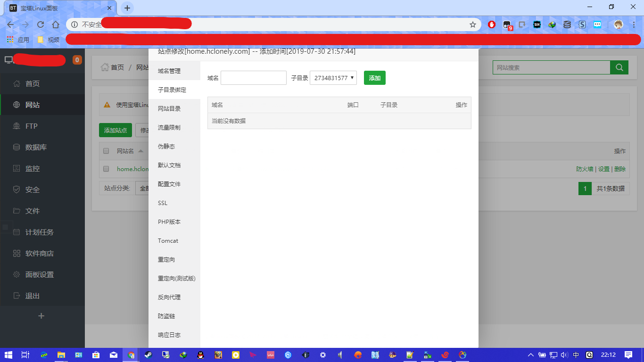This screenshot has height=362, width=644.
Task: Click the green search magnifier button
Action: 619,67
